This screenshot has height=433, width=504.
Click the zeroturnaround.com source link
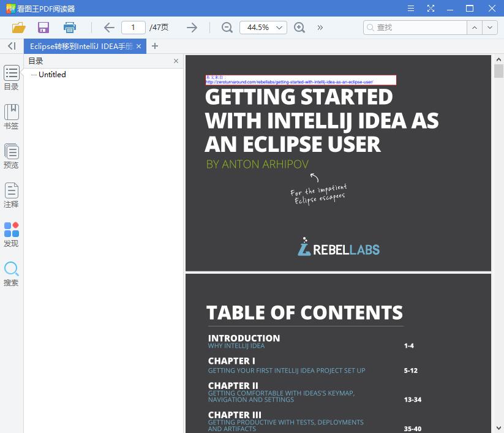click(289, 82)
